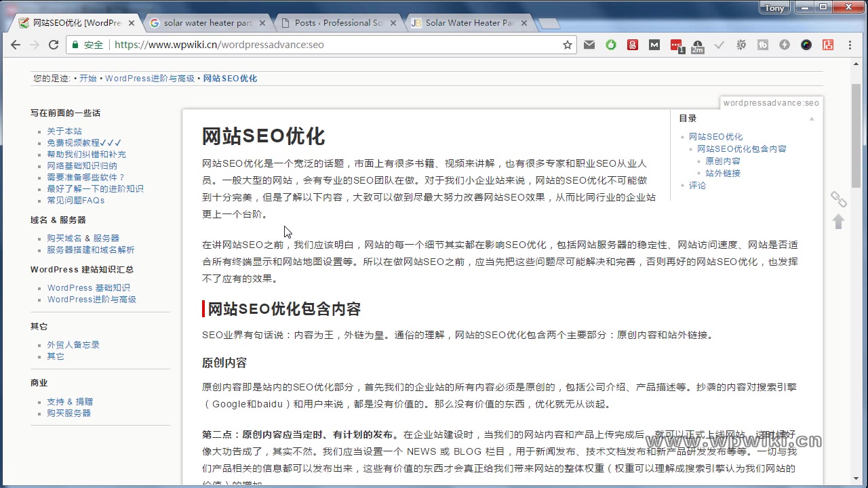Open the gray 1b extension
Image resolution: width=868 pixels, height=488 pixels.
763,45
